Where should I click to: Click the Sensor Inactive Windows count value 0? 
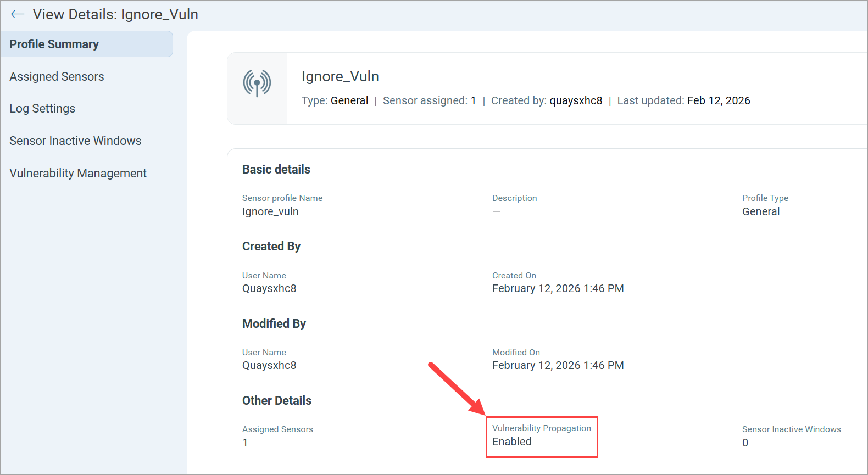pos(745,443)
